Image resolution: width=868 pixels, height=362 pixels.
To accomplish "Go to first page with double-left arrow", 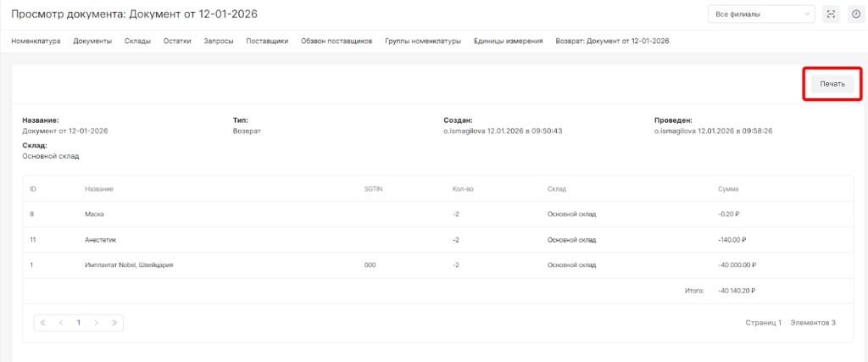I will (43, 323).
